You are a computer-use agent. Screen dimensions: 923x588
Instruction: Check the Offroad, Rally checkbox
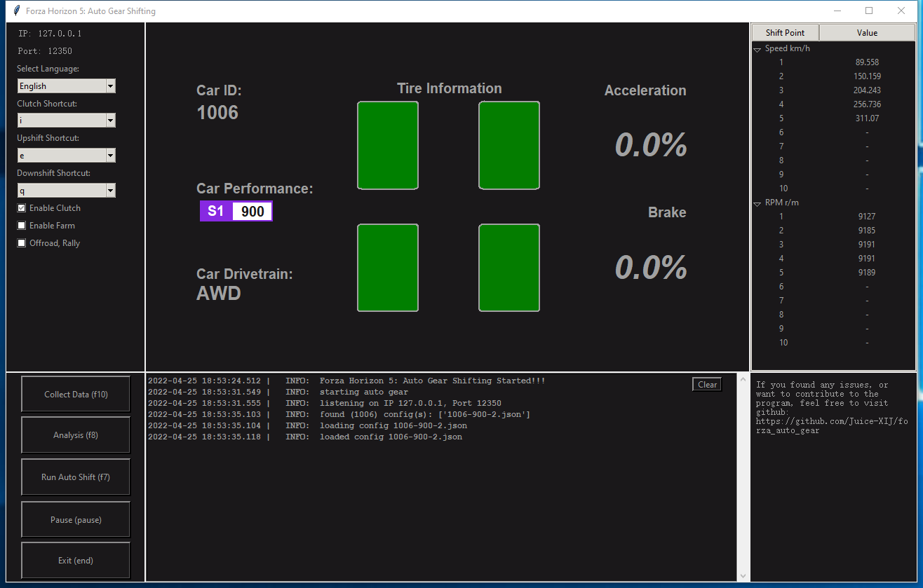(22, 242)
